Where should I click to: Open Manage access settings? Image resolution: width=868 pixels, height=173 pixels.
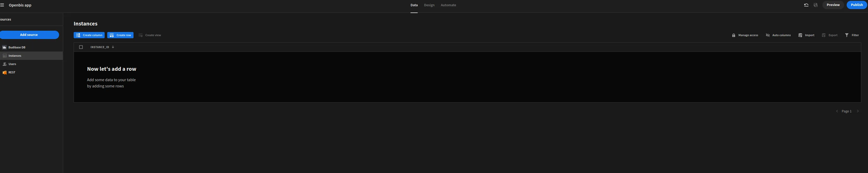click(745, 35)
